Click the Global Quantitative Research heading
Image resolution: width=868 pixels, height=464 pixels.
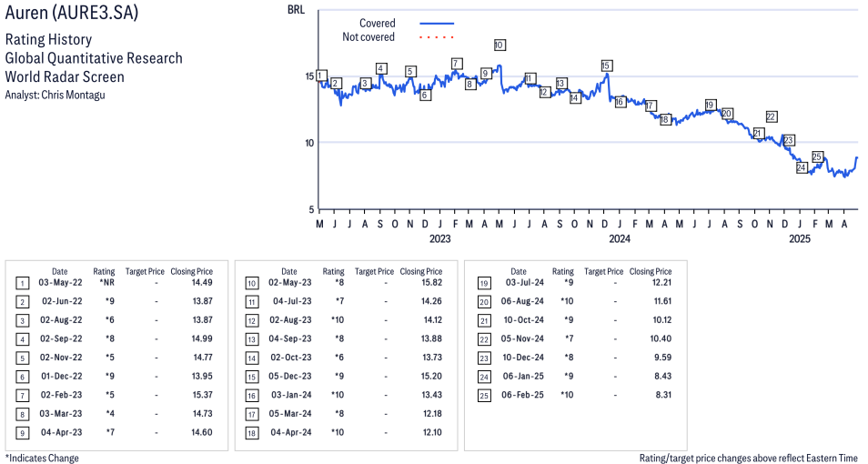[94, 58]
